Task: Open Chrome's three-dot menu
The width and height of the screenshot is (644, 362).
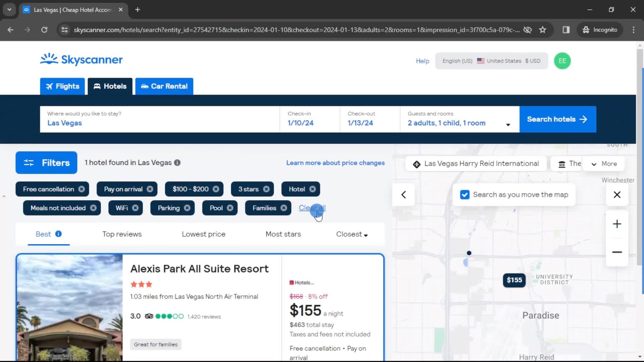Action: (633, 30)
